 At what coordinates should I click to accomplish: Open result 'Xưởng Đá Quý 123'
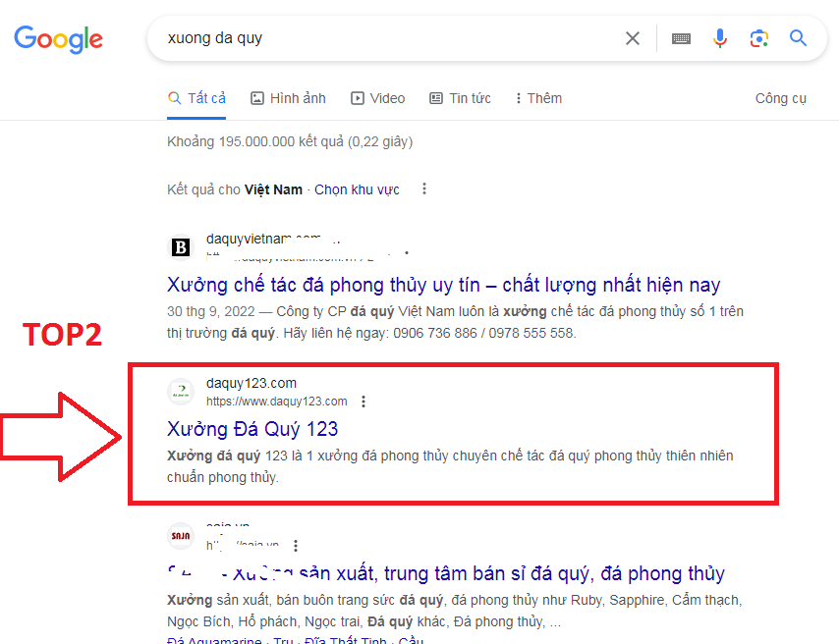coord(252,429)
